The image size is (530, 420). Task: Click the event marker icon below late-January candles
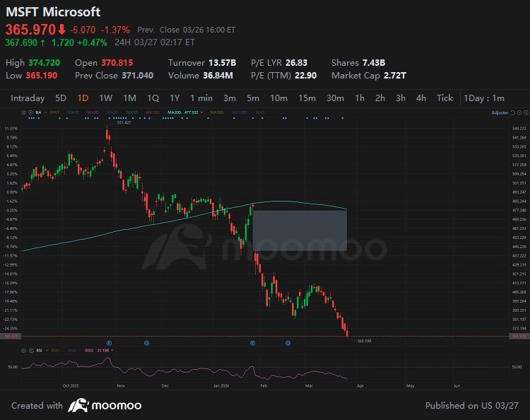[252, 343]
